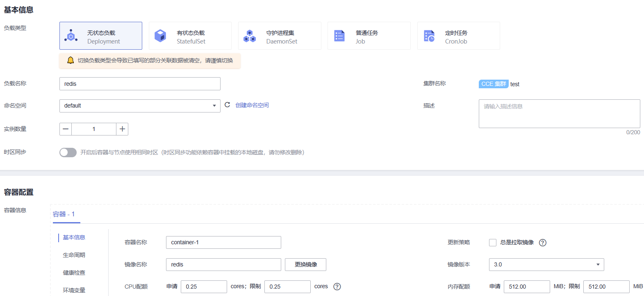Click the 创建命名空间 link

(x=252, y=105)
